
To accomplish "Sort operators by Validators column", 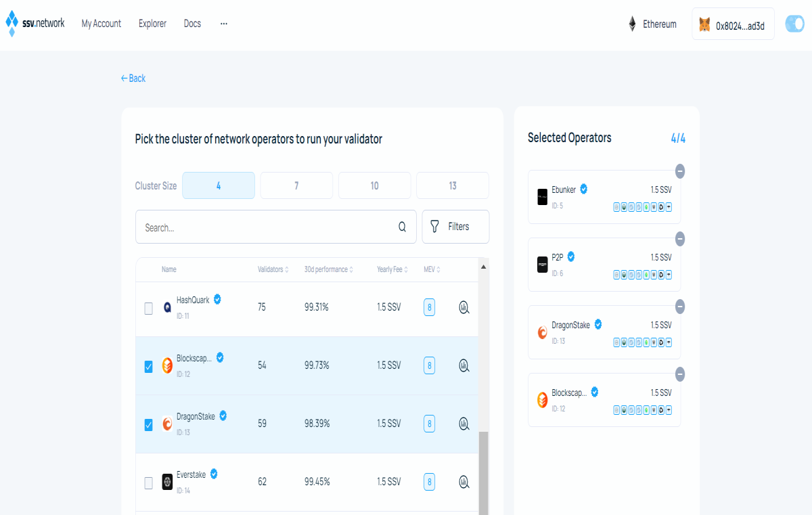I will coord(273,269).
